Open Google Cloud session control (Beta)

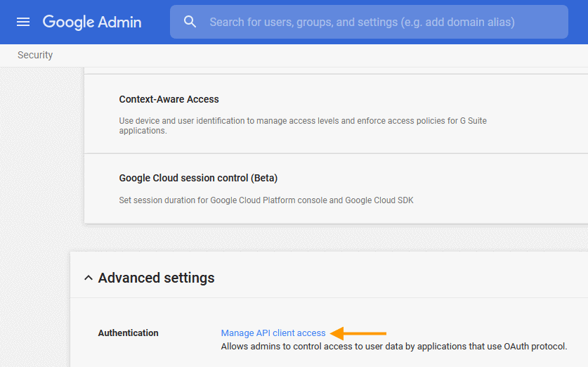click(198, 178)
